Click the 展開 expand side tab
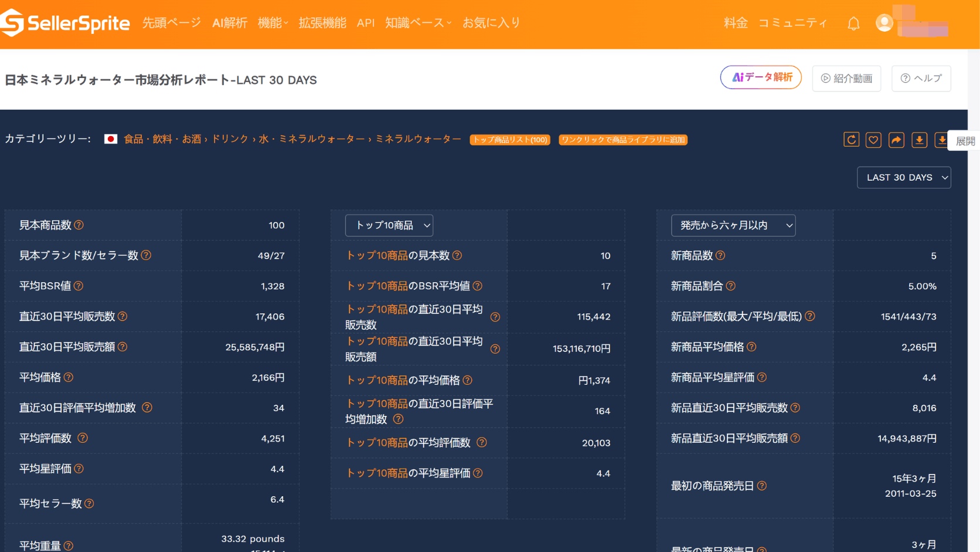 click(x=965, y=141)
